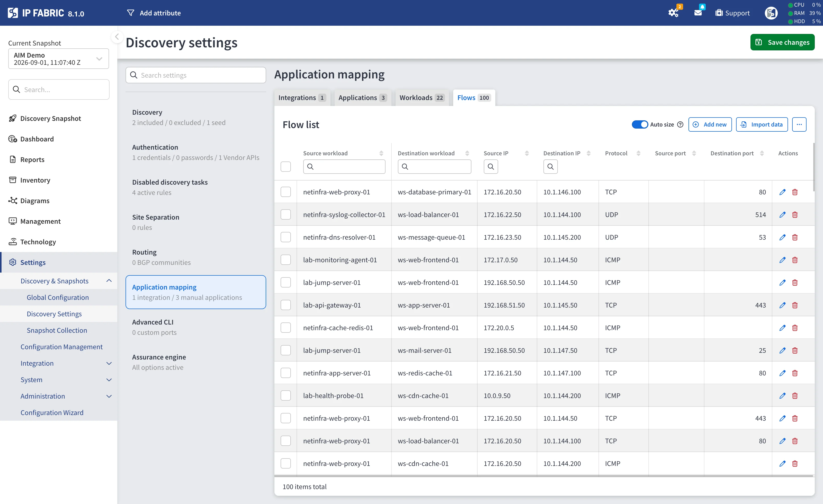Expand the Integration menu section
Screen dimensions: 823x504
click(109, 363)
